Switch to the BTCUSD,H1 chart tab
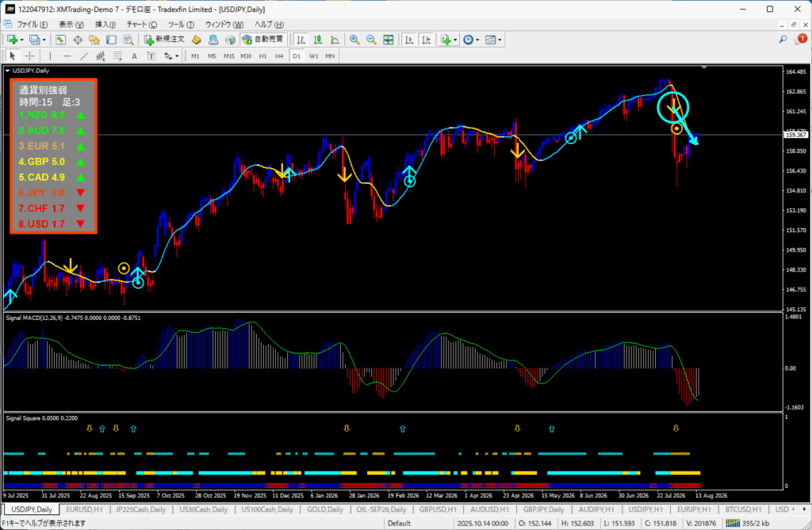 743,509
